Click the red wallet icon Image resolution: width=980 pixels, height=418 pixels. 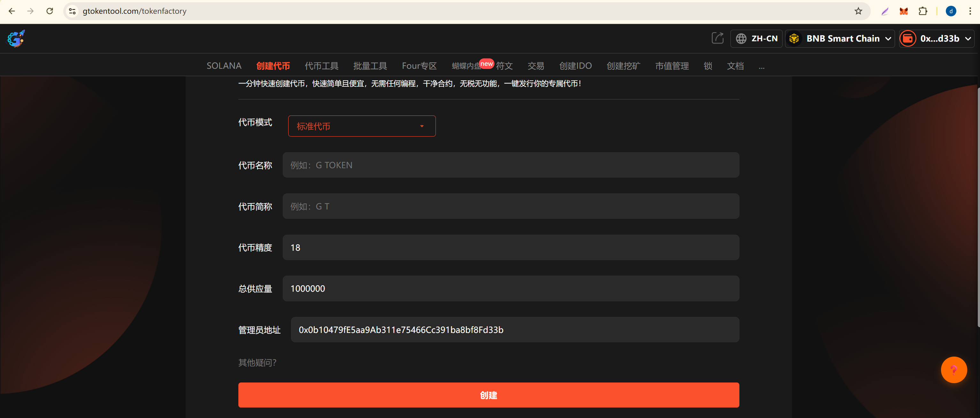click(908, 38)
